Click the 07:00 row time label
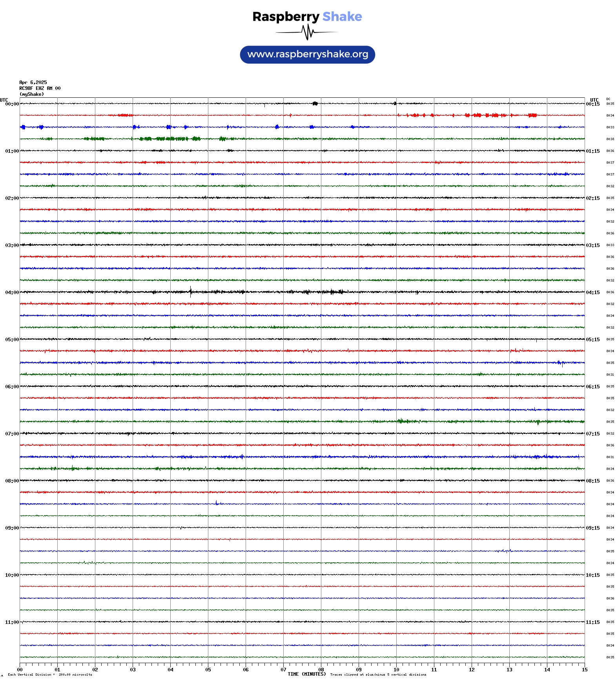 pos(12,434)
